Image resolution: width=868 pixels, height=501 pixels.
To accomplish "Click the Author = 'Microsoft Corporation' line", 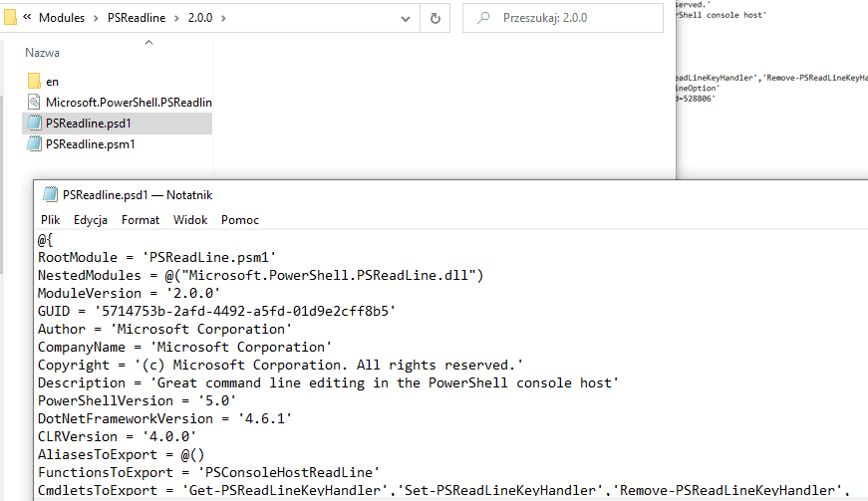I will point(165,329).
